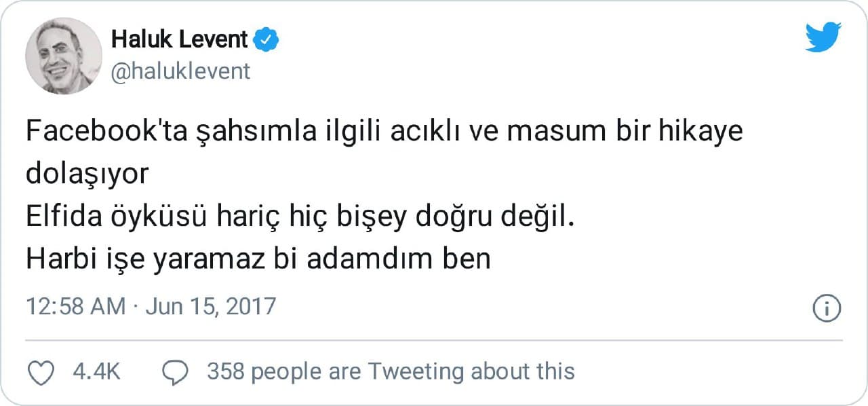The height and width of the screenshot is (406, 868).
Task: Click the Twitter bird logo
Action: click(823, 37)
